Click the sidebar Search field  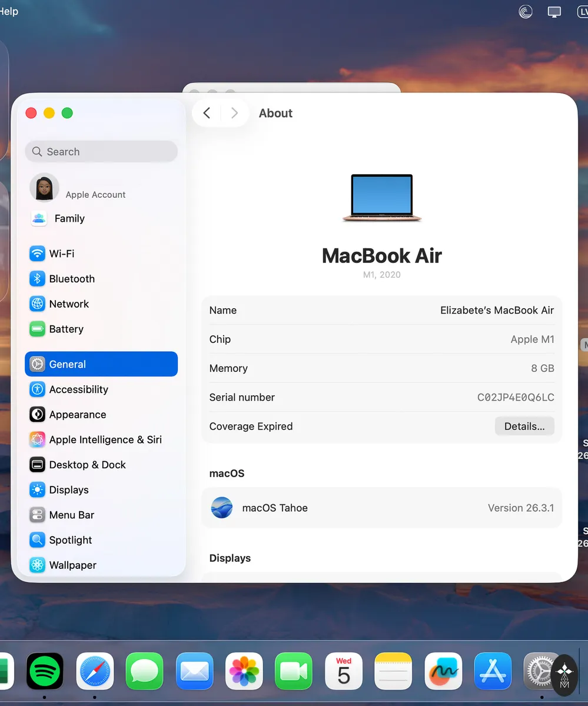coord(101,152)
